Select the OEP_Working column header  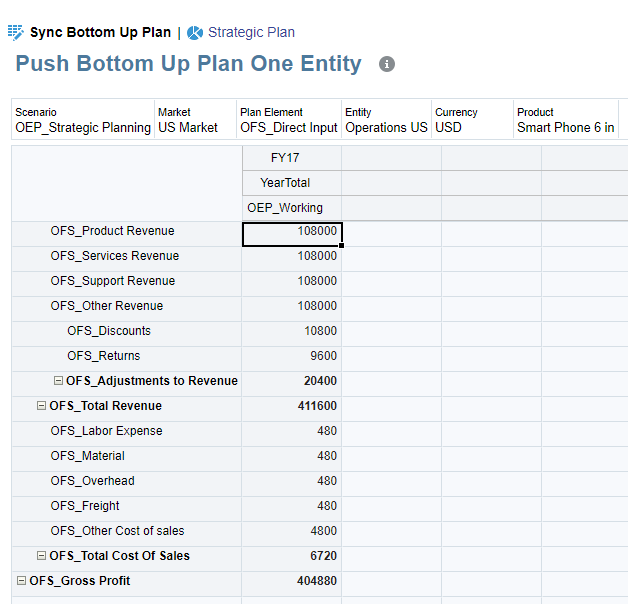click(x=292, y=208)
